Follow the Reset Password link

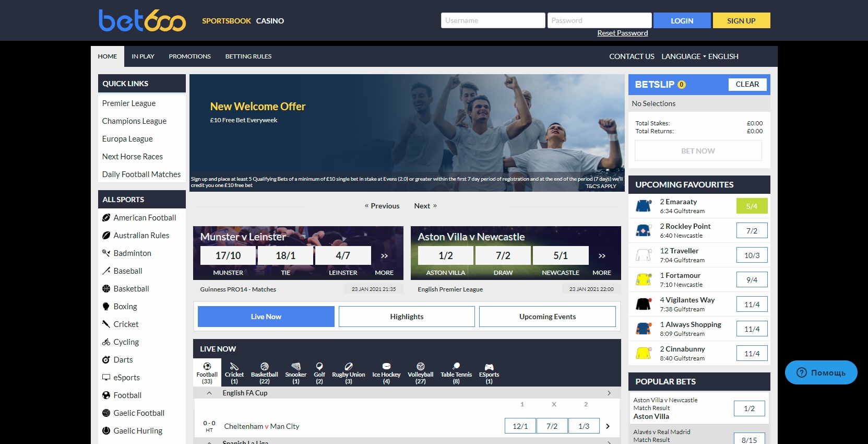tap(623, 33)
